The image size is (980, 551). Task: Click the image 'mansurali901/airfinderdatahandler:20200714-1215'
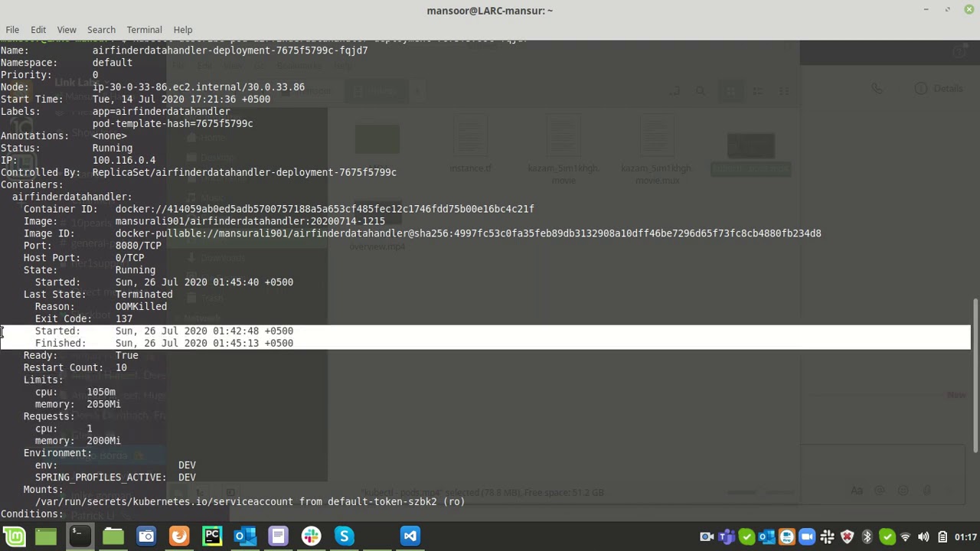coord(250,221)
